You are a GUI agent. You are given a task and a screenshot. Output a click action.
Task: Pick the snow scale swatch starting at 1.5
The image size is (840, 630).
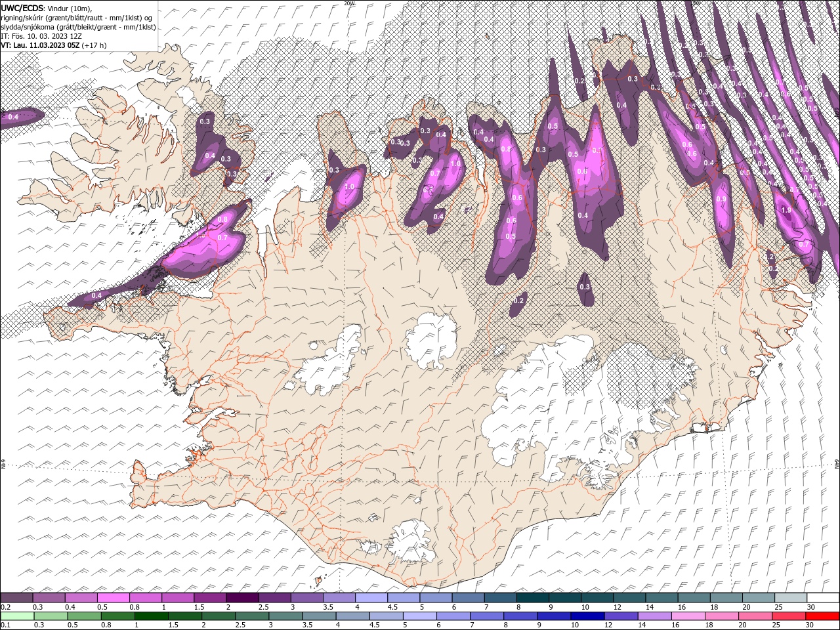click(x=210, y=598)
